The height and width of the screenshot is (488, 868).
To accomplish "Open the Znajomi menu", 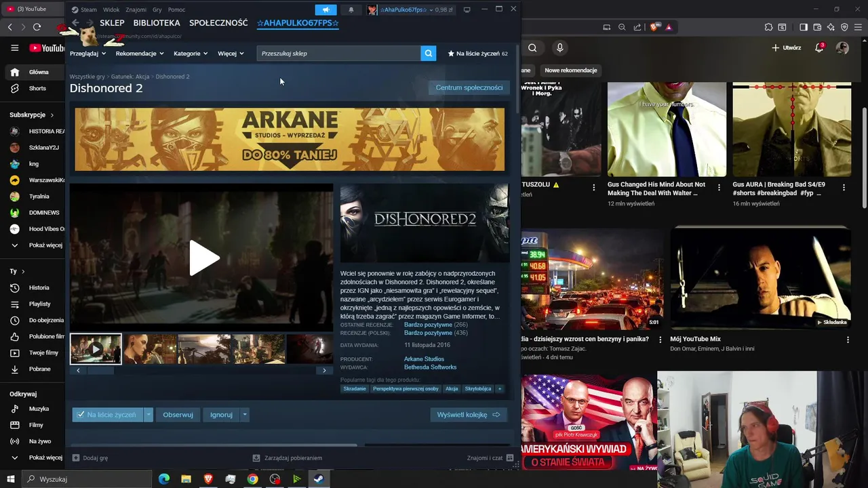I will coord(136,9).
